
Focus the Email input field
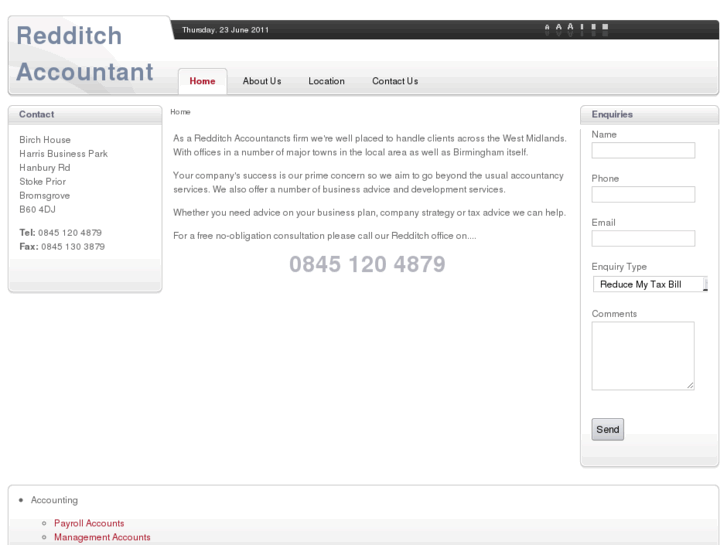coord(643,238)
